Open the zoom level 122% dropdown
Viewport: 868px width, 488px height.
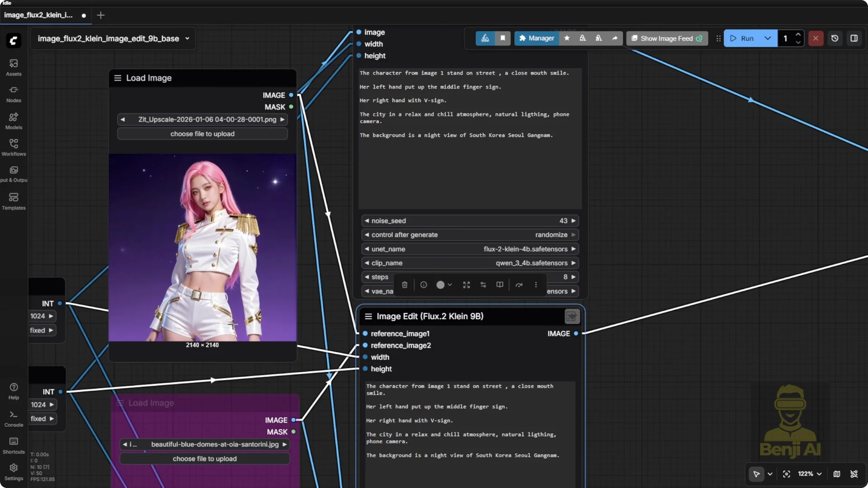pos(809,474)
